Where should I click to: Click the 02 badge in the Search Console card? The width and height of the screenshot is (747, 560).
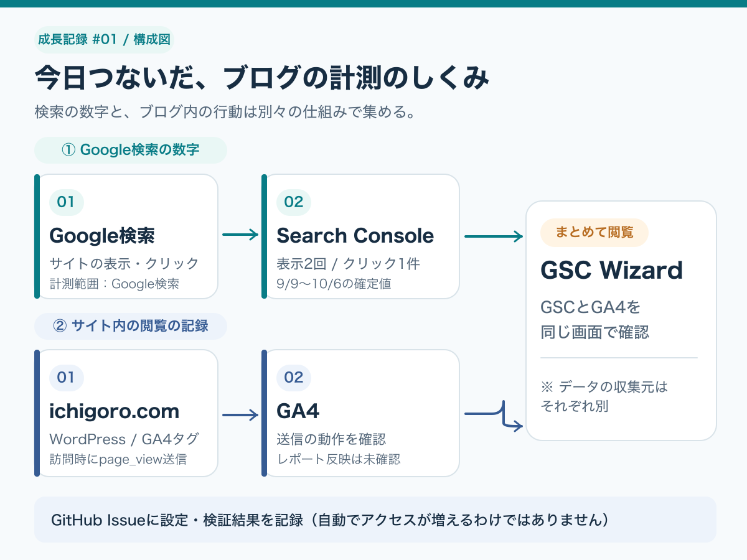[294, 202]
